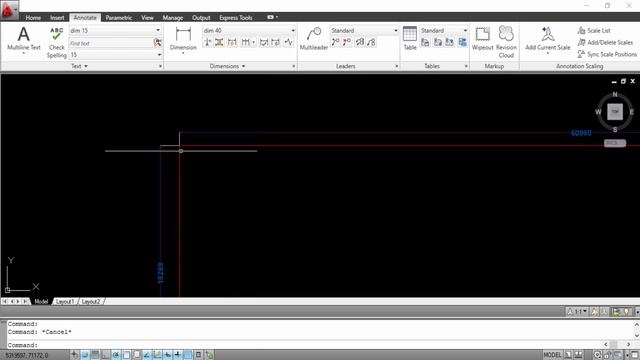Toggle Snap Mode in status bar
The height and width of the screenshot is (360, 640).
pos(85,355)
